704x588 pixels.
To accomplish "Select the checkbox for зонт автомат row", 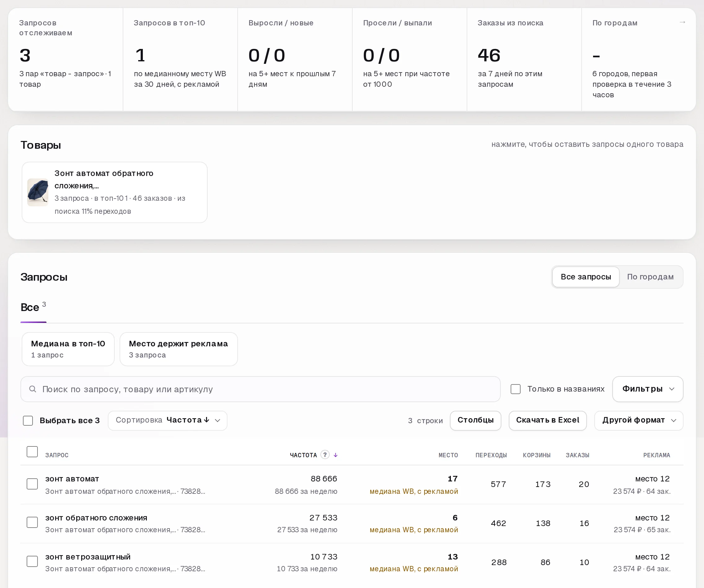I will tap(32, 484).
